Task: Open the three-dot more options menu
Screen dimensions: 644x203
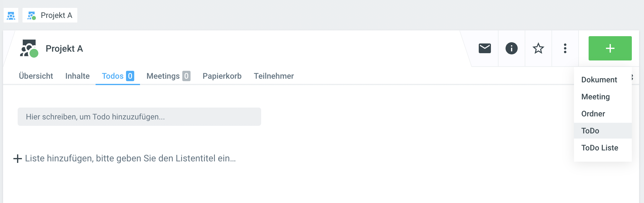Action: tap(565, 48)
